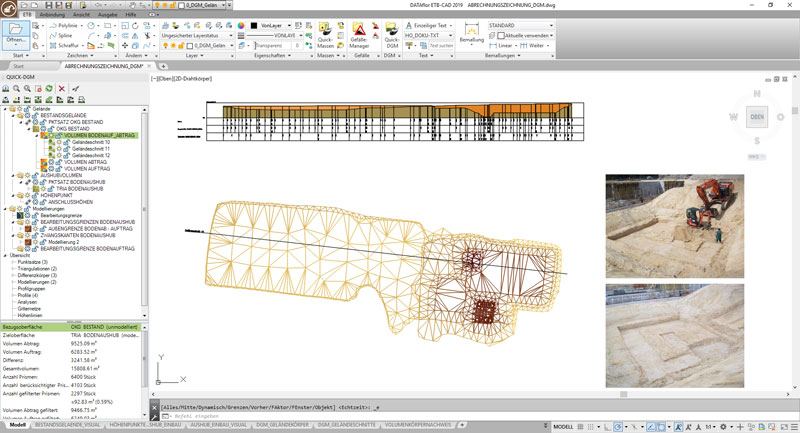Launch the Gefälle-Manager tool

click(359, 35)
